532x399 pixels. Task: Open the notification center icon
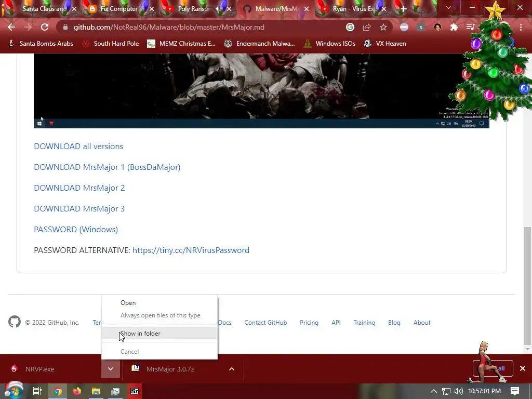pos(515,391)
